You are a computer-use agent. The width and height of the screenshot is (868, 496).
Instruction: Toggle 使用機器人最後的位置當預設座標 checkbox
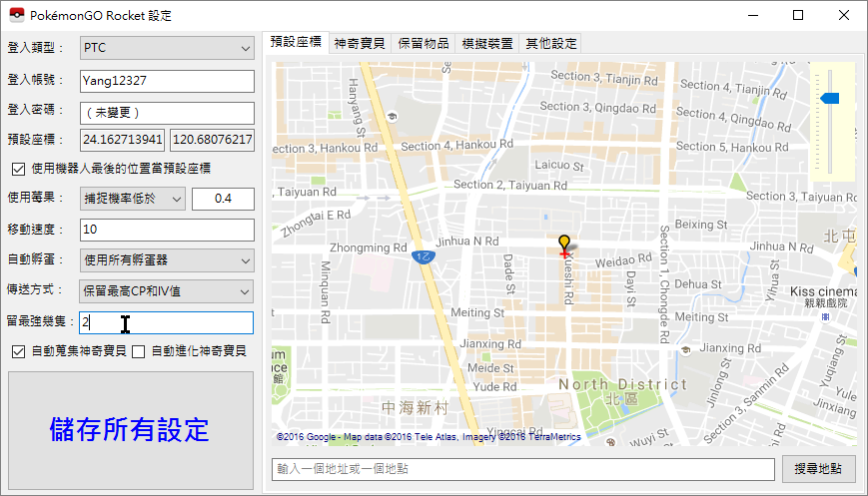click(19, 169)
